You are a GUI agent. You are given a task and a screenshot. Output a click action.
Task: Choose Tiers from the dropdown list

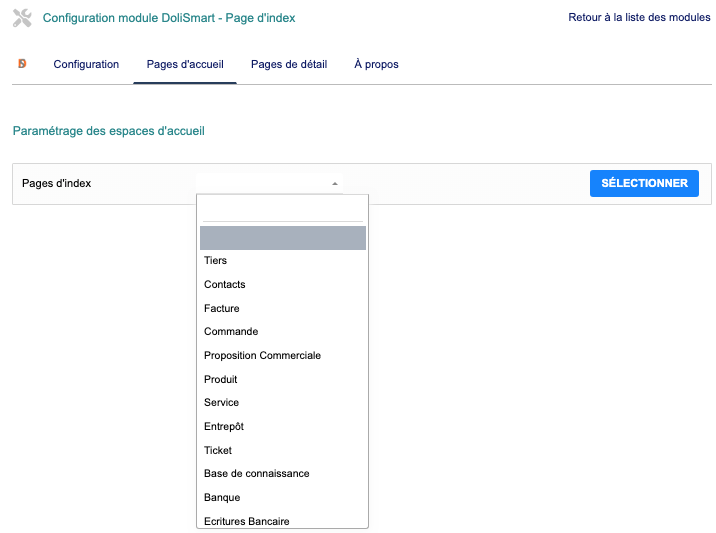pos(216,261)
